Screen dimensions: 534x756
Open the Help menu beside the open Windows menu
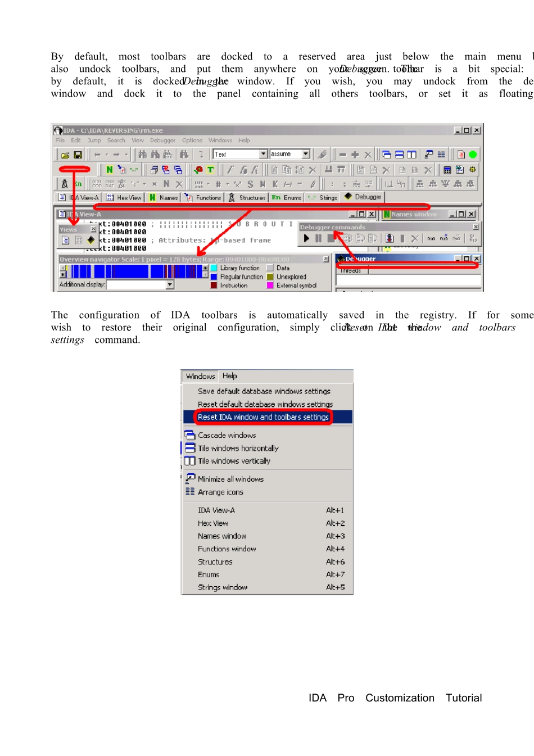click(x=230, y=376)
